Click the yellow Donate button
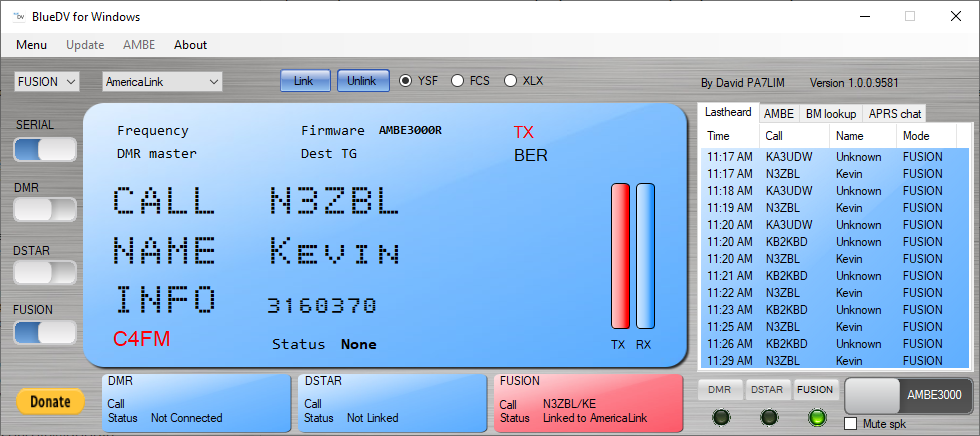 point(50,402)
